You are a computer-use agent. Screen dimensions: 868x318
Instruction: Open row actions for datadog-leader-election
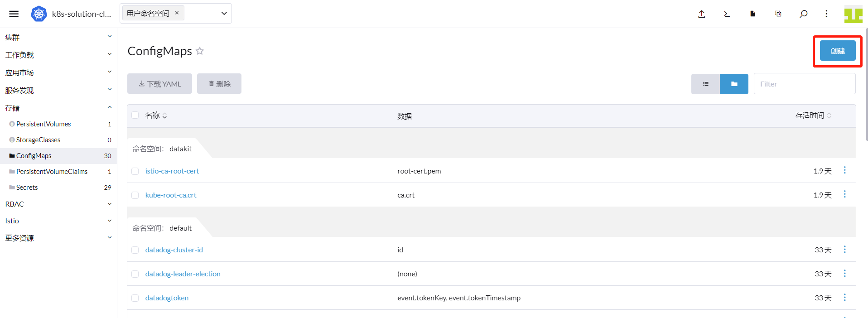(844, 273)
